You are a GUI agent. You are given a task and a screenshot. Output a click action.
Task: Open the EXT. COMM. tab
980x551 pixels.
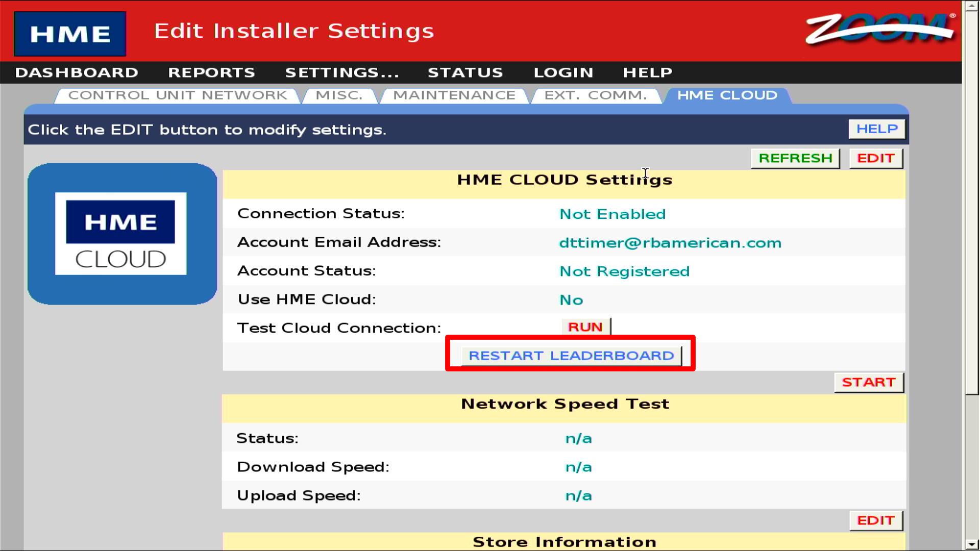595,95
